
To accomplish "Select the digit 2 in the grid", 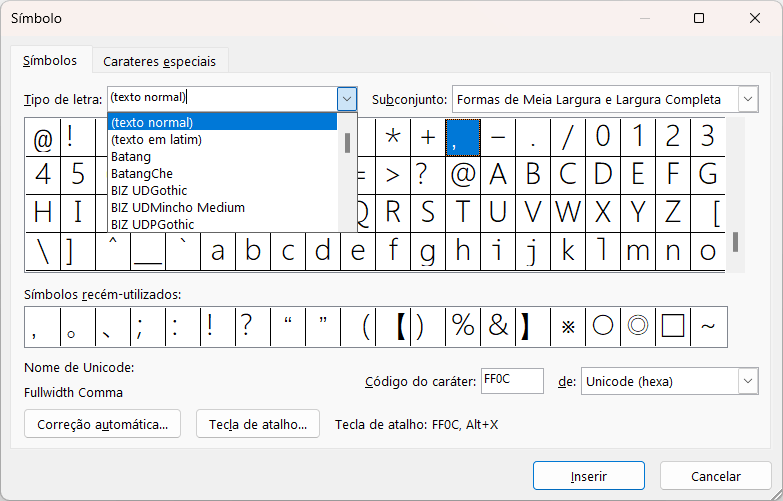I will [x=673, y=137].
